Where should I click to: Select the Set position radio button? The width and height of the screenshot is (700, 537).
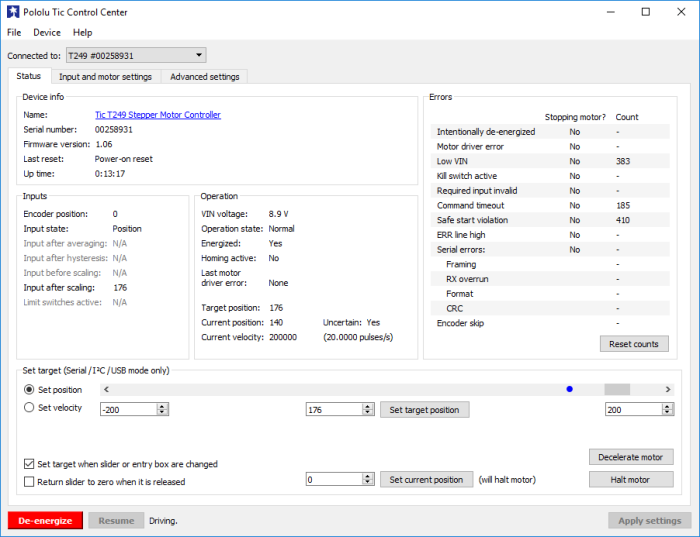[29, 390]
